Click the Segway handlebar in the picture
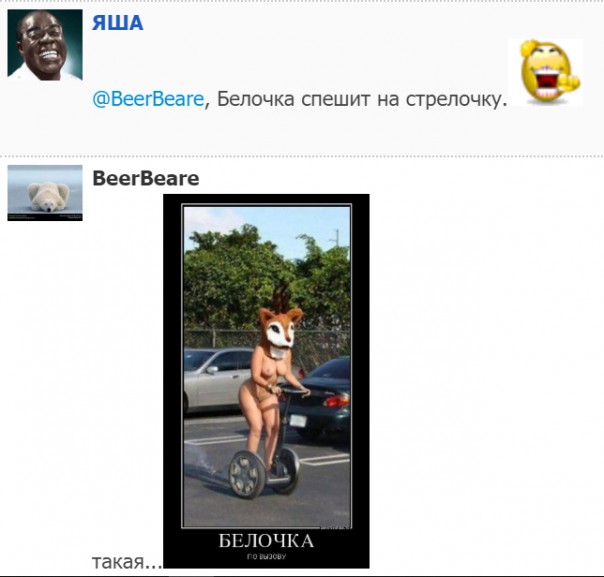The width and height of the screenshot is (604, 577). tap(294, 392)
